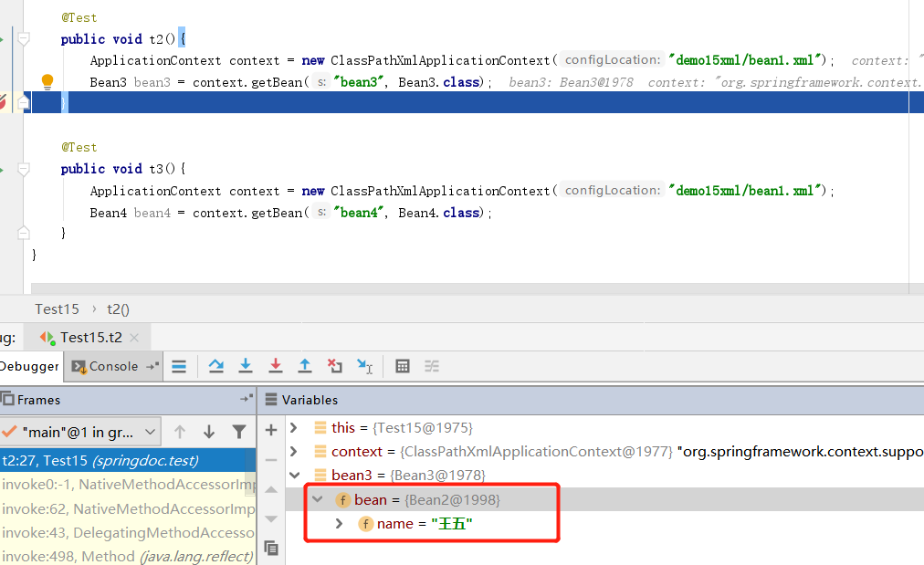Click the Show Execution Point icon
924x565 pixels.
click(179, 366)
